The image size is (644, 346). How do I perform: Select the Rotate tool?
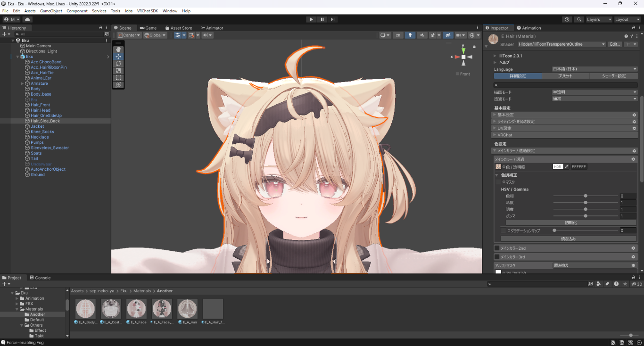click(x=118, y=64)
